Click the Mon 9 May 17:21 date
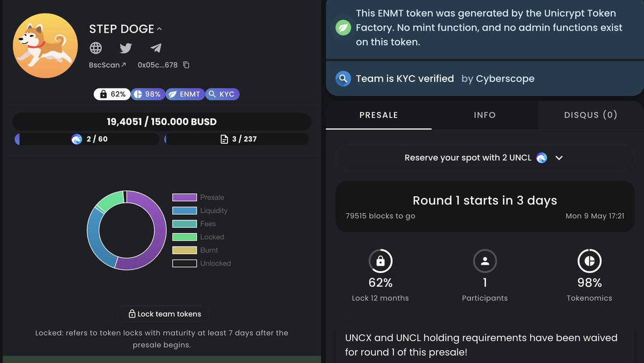 [x=595, y=216]
